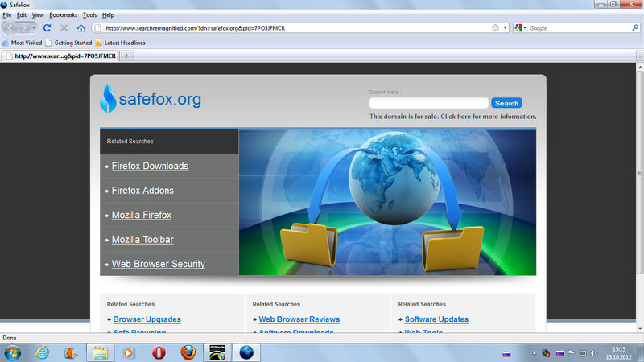
Task: Open the Mozilla Toolbar link
Action: [142, 239]
